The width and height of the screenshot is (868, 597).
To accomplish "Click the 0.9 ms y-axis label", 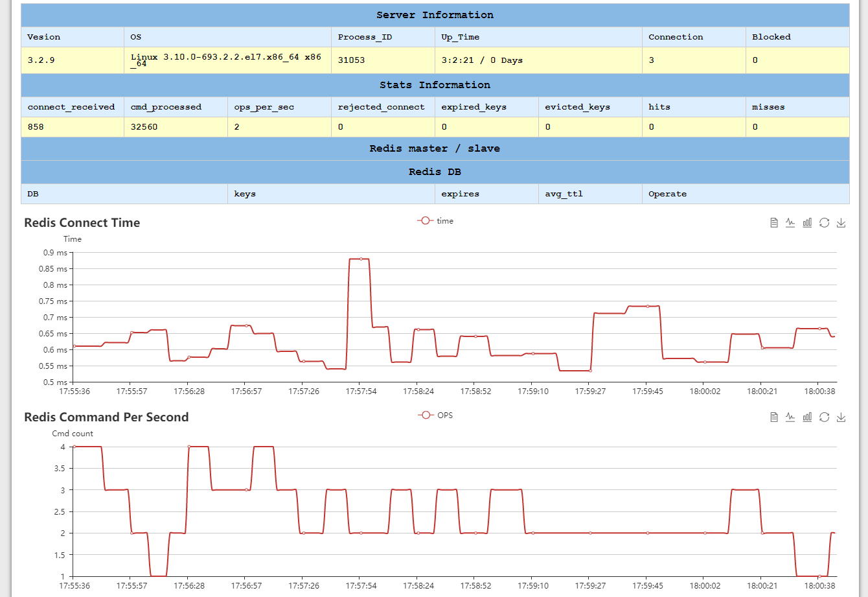I will (55, 253).
